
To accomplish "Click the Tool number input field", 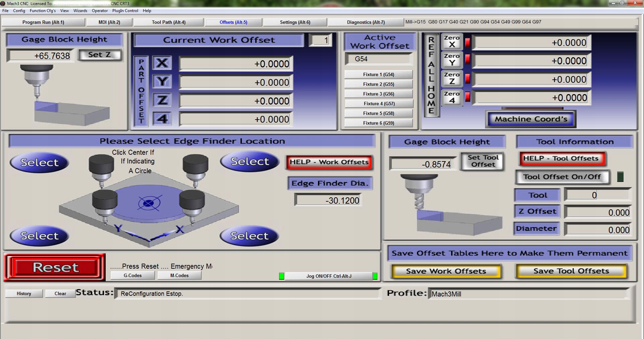I will (x=597, y=195).
